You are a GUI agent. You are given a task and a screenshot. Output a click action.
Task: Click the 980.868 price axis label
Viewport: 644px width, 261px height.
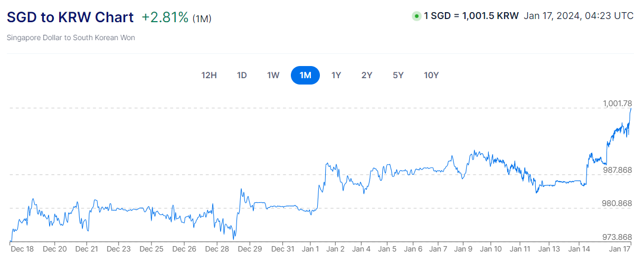(618, 203)
